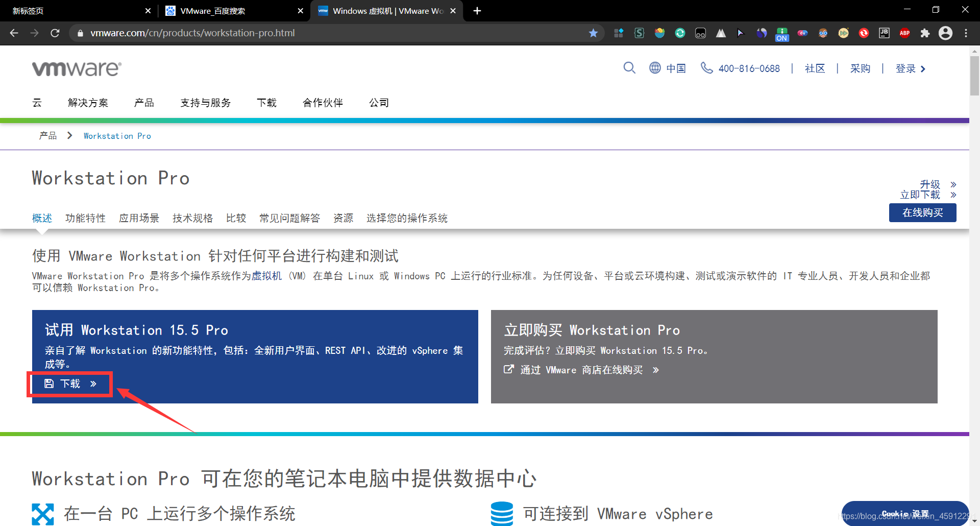Click the site search magnifier icon
This screenshot has width=980, height=526.
[x=629, y=68]
